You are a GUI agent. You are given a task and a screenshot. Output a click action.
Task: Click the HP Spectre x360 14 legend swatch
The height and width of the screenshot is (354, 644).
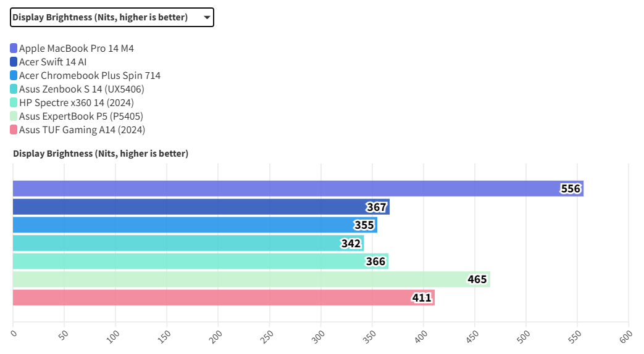tap(14, 102)
